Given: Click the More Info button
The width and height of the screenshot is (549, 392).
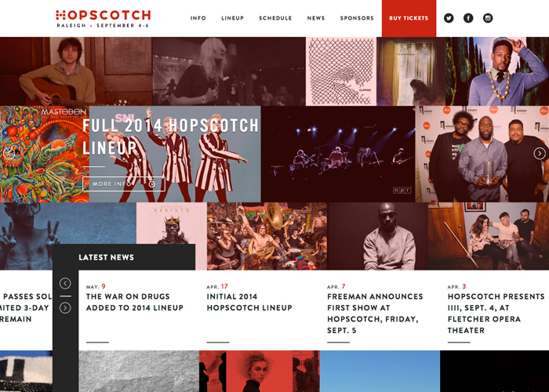Looking at the screenshot, I should click(x=124, y=183).
